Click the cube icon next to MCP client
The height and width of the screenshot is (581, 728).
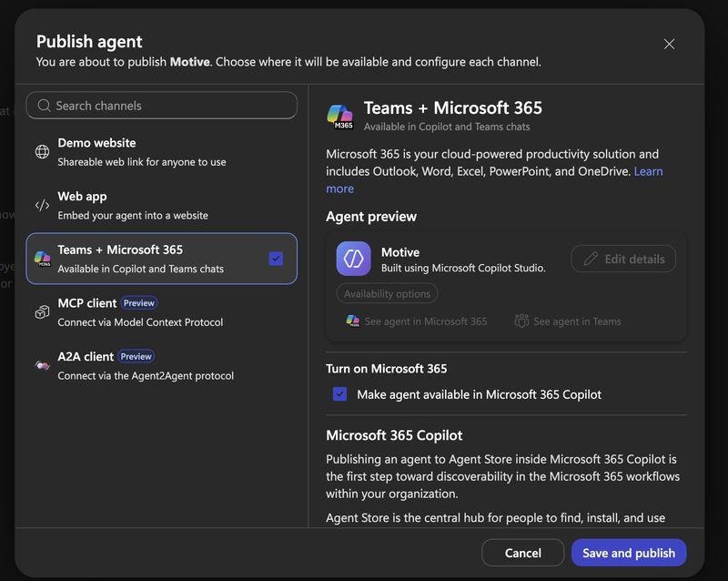coord(42,311)
